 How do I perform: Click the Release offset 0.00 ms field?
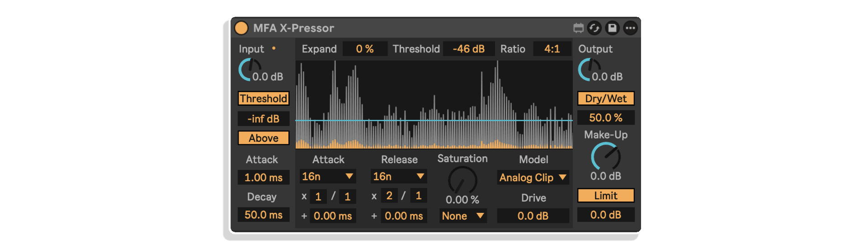[404, 216]
